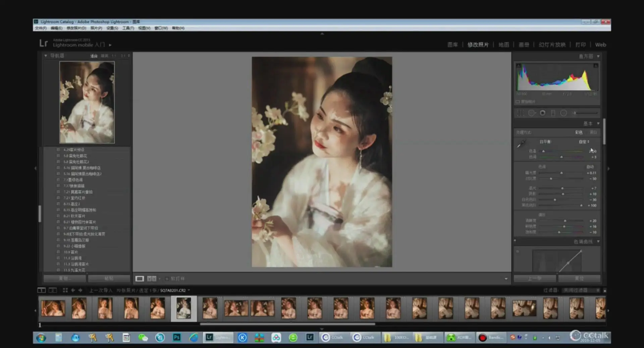The image size is (644, 348).
Task: Select the radial filter tool
Action: tap(564, 113)
